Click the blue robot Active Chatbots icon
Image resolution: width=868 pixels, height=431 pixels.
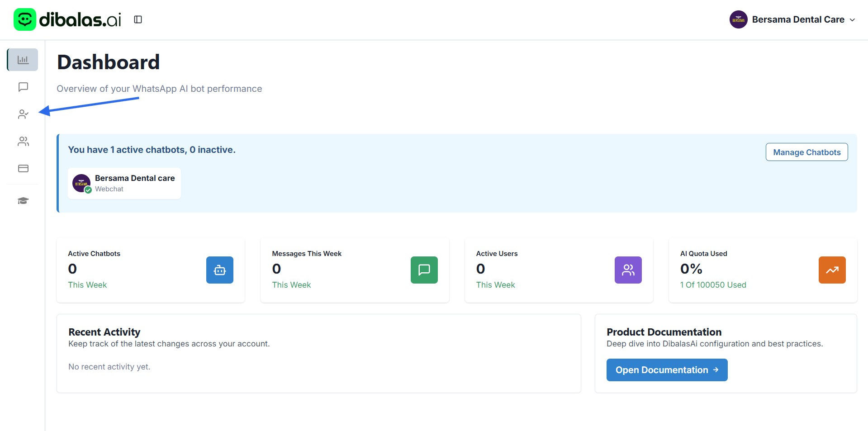(220, 270)
